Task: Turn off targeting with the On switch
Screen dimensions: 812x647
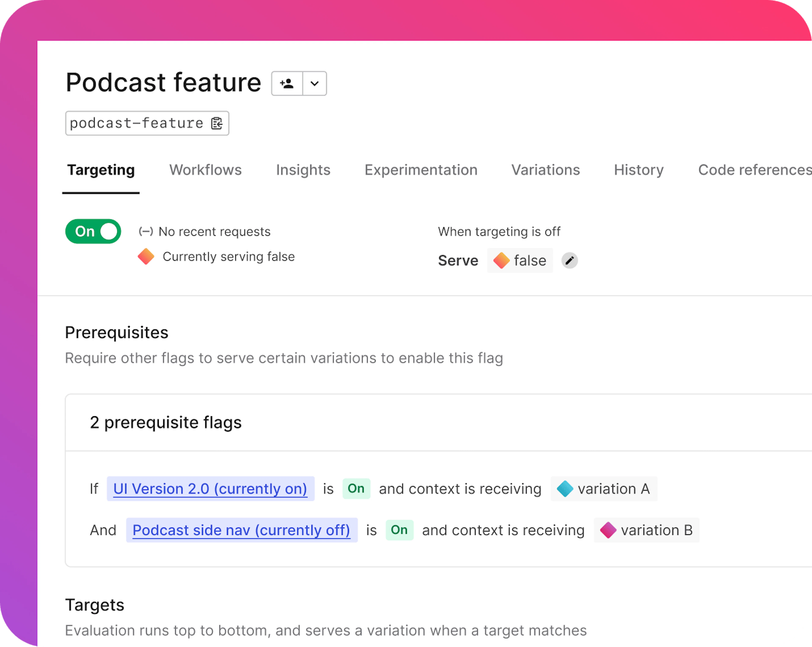Action: [93, 231]
